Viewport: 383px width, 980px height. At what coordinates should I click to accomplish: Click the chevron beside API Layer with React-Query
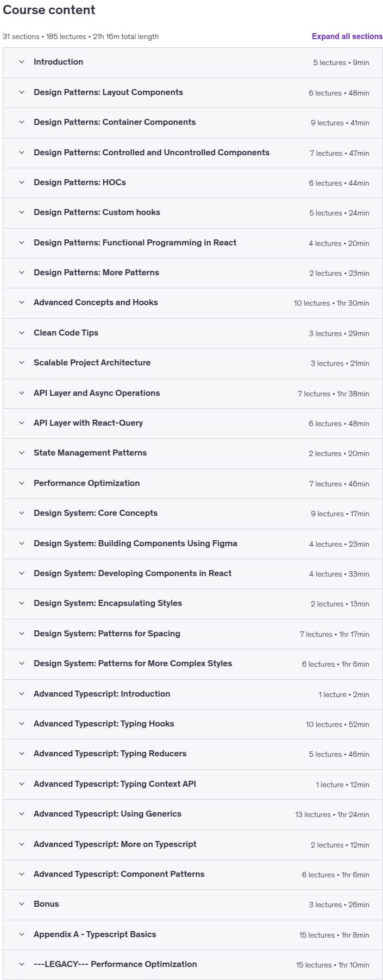point(22,423)
